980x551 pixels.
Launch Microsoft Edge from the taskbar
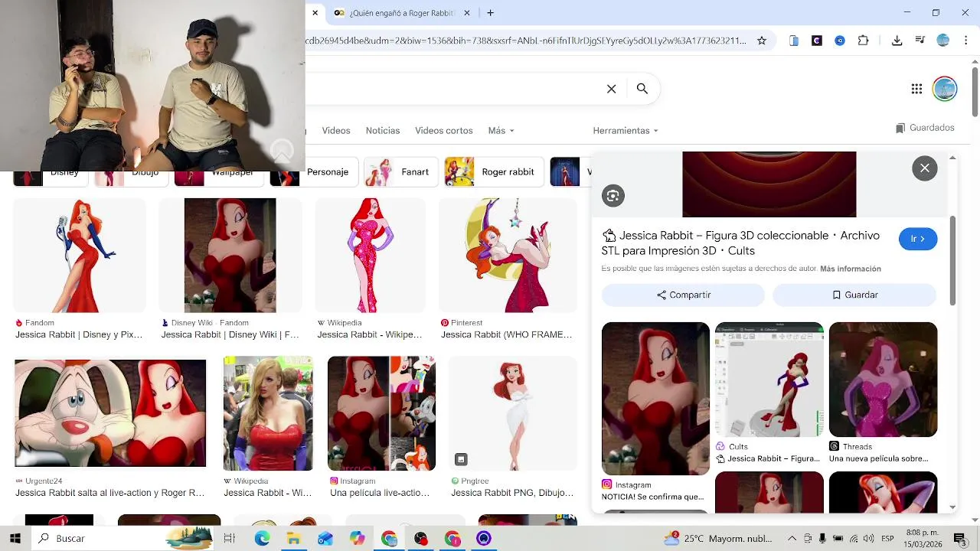tap(262, 538)
